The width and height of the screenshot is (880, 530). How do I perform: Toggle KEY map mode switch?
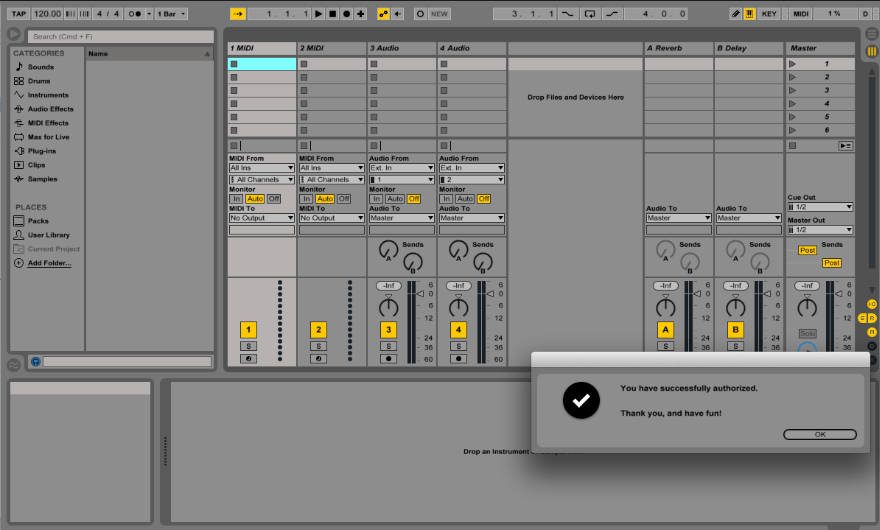tap(769, 13)
